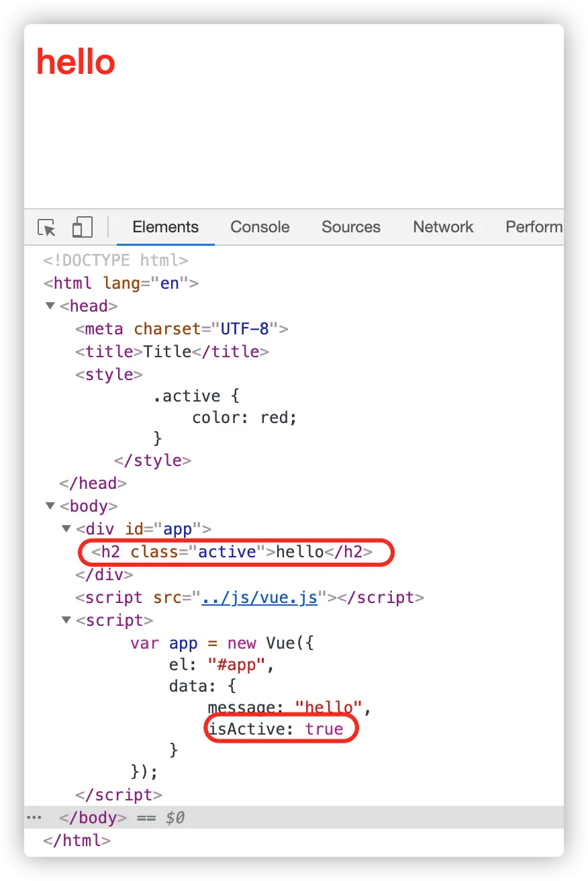Select the closing </div> tag

coord(104,575)
